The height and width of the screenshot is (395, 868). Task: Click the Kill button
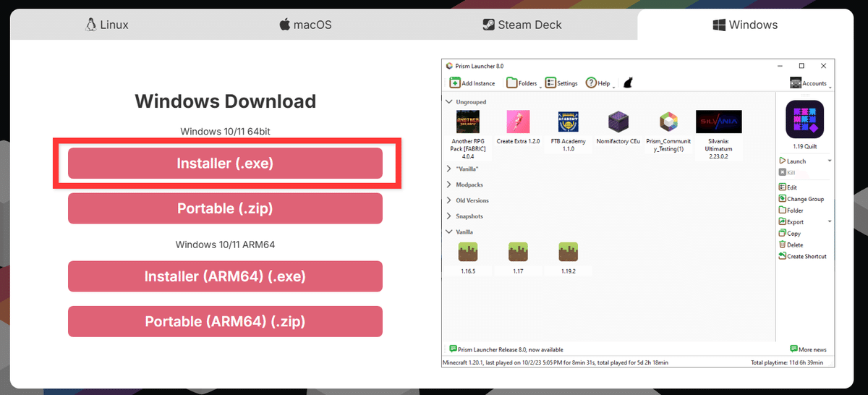787,172
